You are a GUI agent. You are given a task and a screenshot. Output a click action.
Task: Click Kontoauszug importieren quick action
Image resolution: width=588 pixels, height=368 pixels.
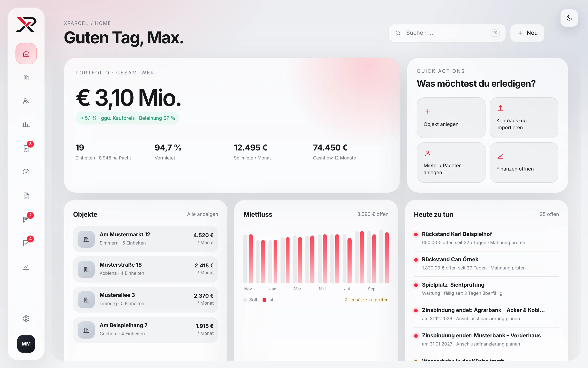click(x=524, y=118)
